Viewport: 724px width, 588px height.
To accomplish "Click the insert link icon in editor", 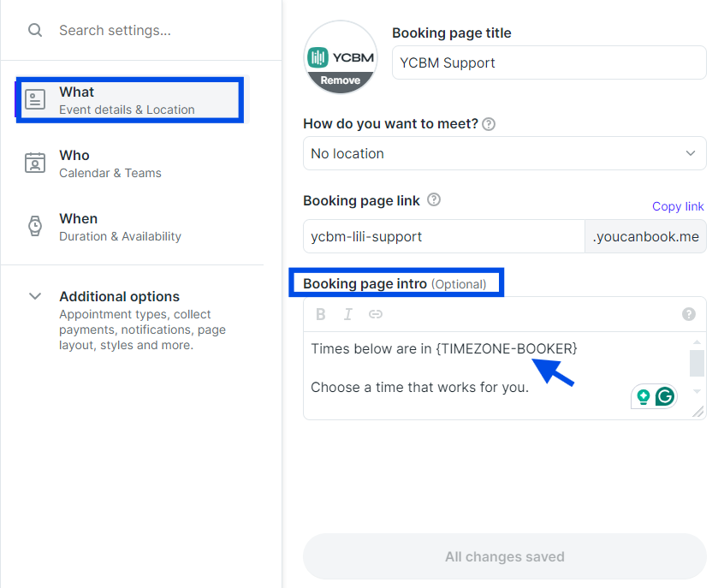I will point(376,315).
